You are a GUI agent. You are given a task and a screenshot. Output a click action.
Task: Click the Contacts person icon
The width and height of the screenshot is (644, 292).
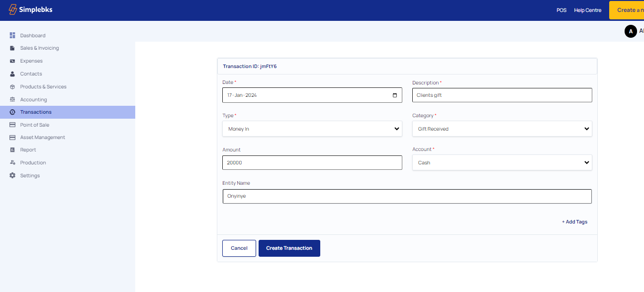tap(12, 73)
